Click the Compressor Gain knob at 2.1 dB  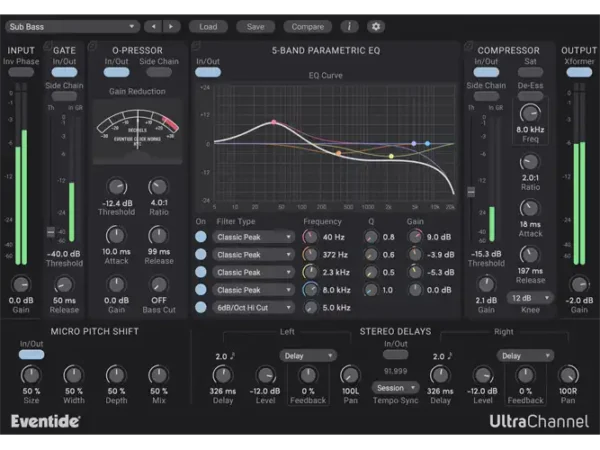(486, 284)
